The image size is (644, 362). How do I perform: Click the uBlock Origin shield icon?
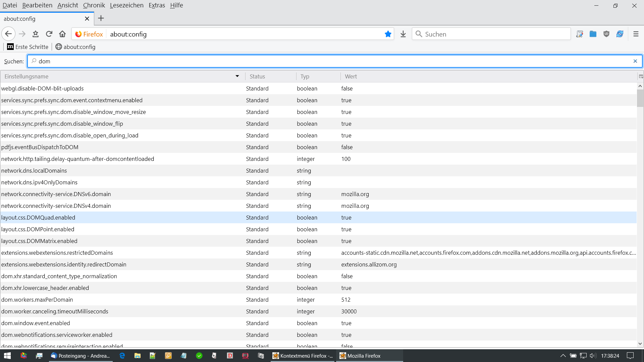[x=606, y=34]
